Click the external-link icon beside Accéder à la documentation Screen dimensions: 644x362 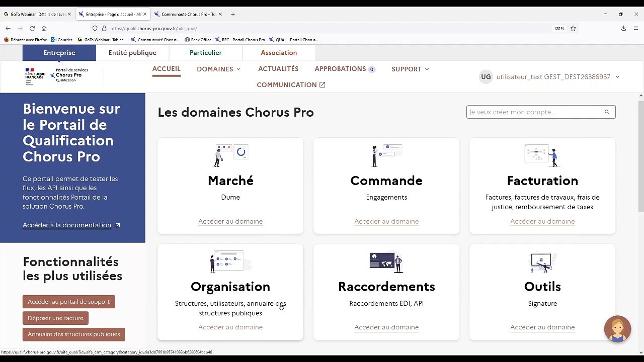(118, 225)
